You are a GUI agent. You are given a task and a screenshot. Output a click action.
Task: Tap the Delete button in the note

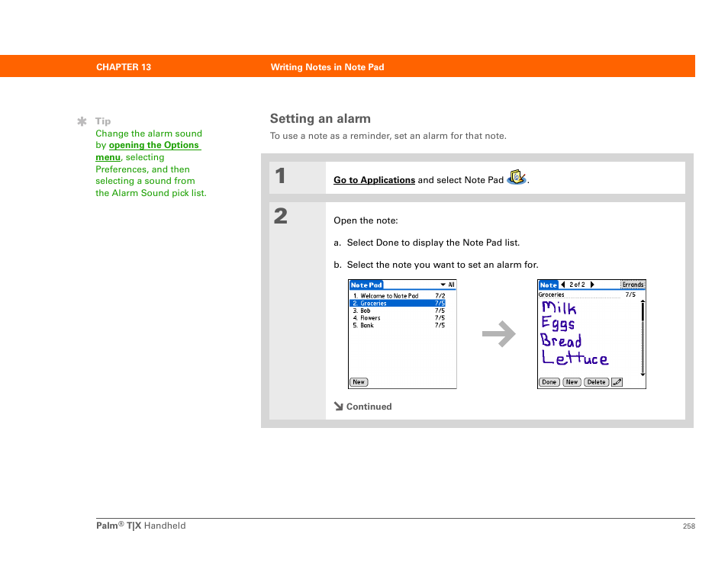[596, 382]
